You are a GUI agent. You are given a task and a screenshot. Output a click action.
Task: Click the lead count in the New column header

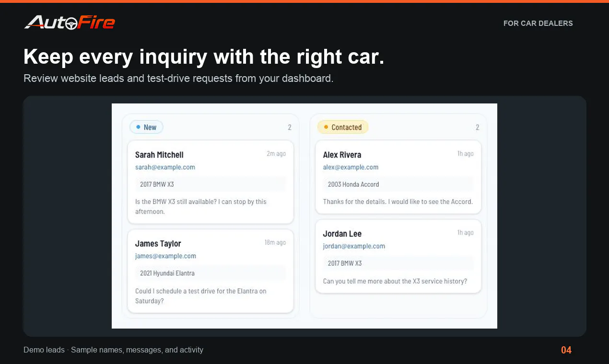pos(290,127)
